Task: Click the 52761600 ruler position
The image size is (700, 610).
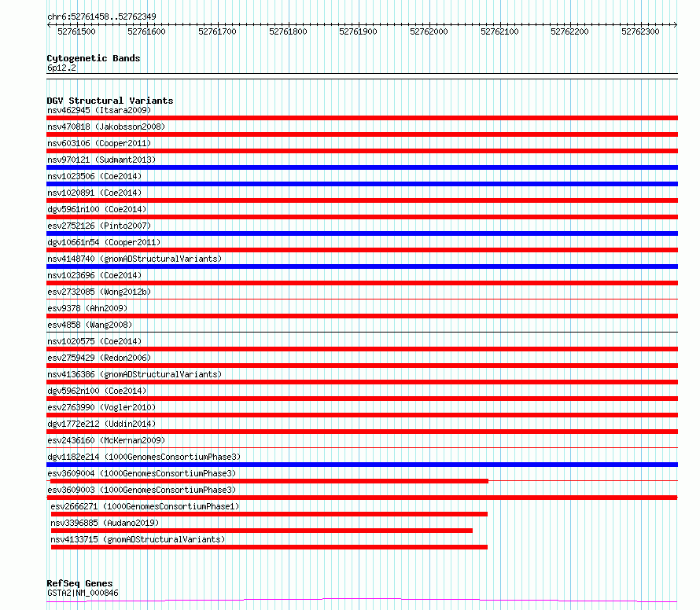Action: tap(146, 31)
